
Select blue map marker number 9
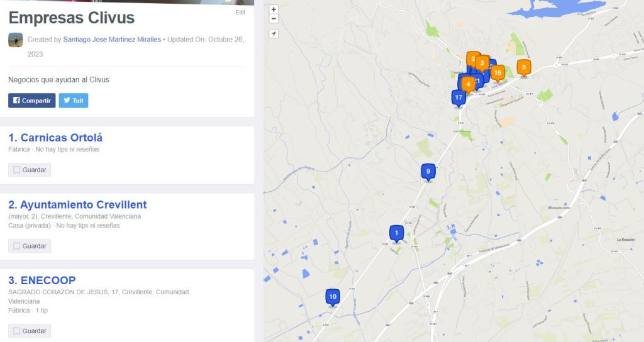coord(428,171)
